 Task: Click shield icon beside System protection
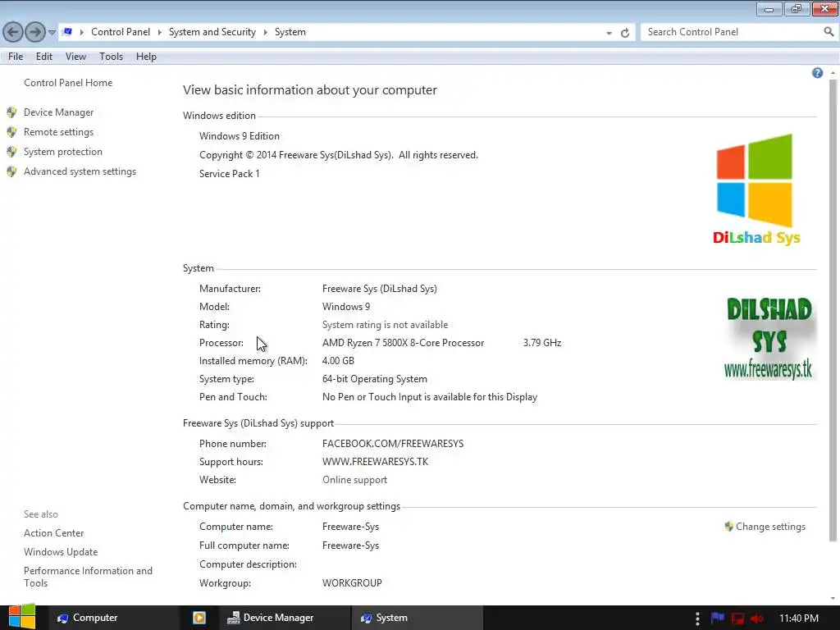point(11,152)
